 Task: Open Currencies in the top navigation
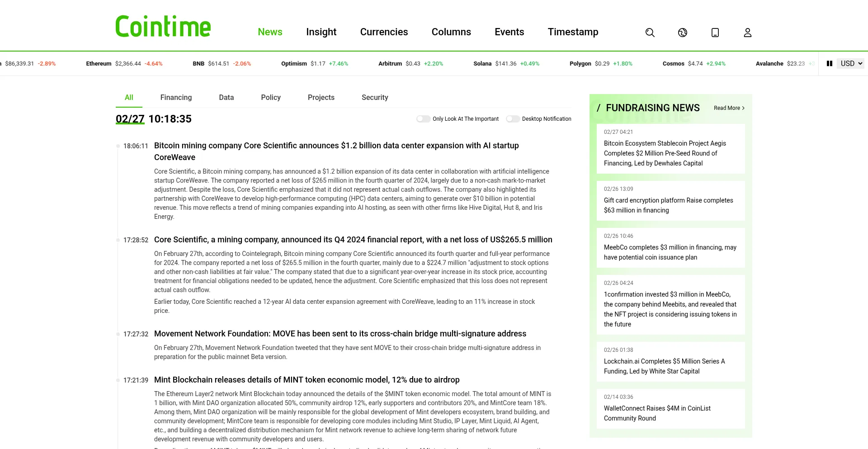(384, 32)
